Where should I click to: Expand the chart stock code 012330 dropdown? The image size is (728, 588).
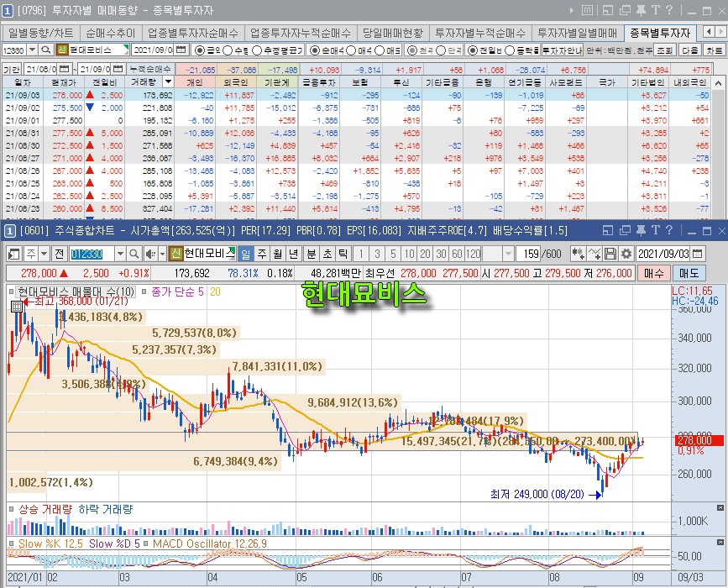tap(120, 254)
